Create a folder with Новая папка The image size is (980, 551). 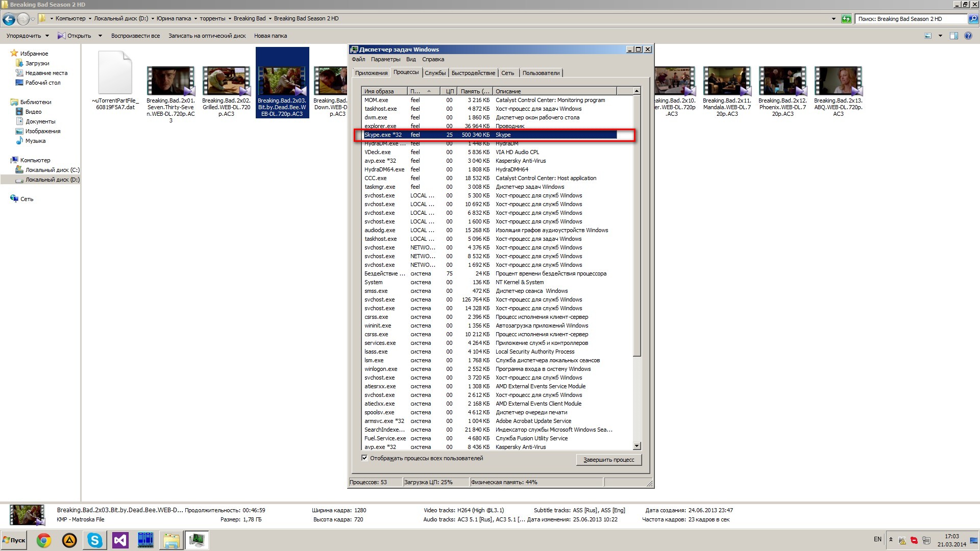[271, 36]
